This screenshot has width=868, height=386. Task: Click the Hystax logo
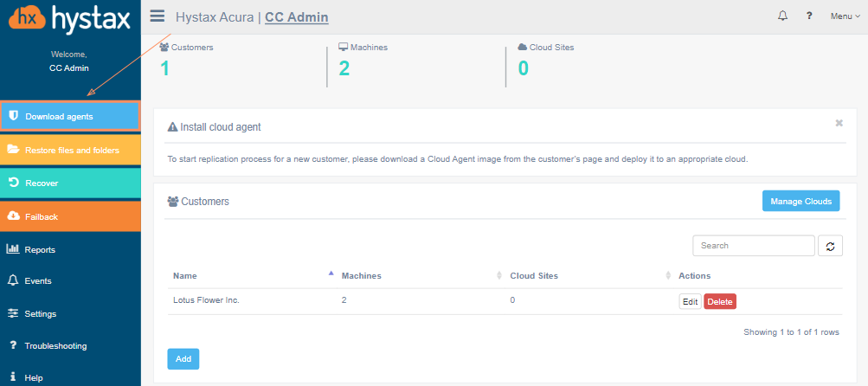tap(70, 17)
